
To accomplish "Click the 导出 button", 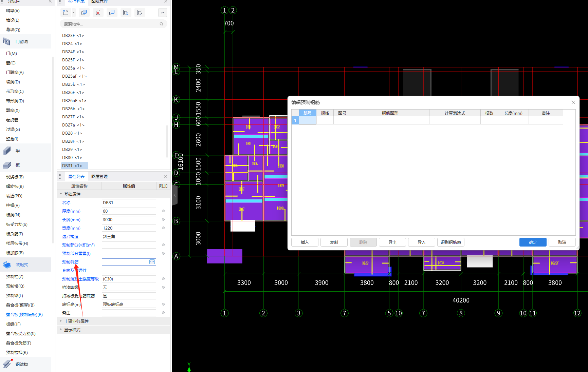I will pos(392,242).
